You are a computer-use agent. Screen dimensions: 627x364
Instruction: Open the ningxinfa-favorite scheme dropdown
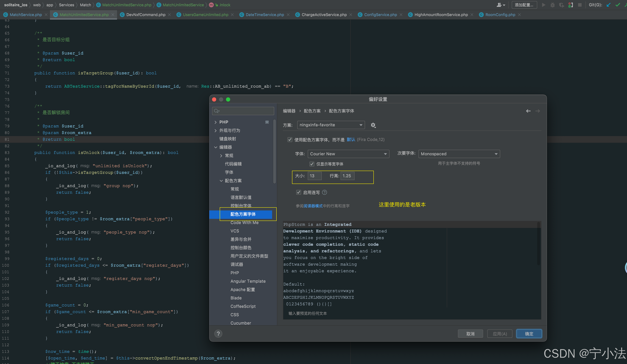click(331, 125)
